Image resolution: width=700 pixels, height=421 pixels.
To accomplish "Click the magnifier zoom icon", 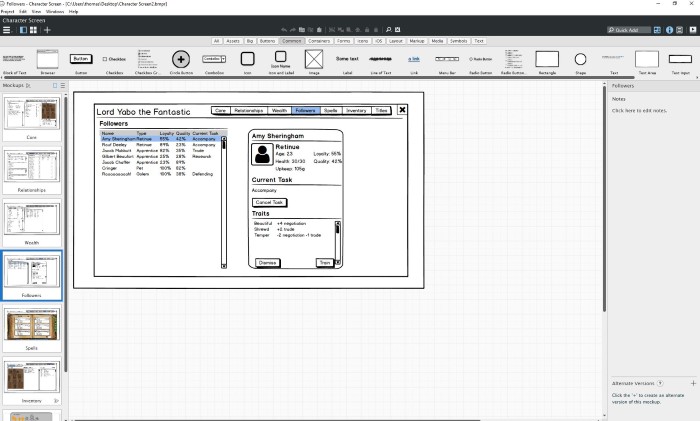I will click(388, 30).
